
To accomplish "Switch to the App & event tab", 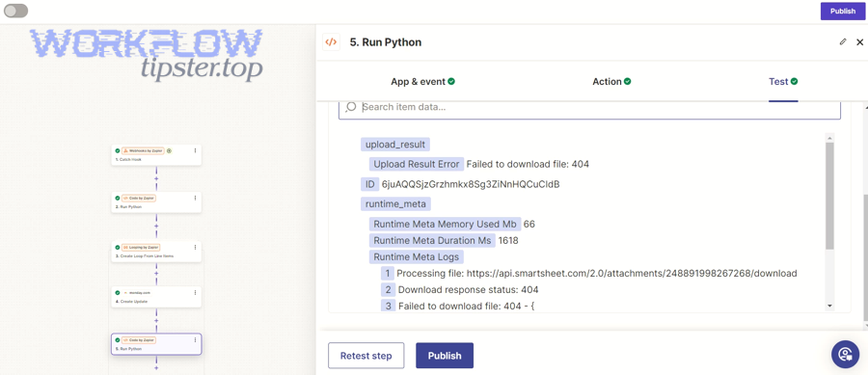I will click(x=423, y=81).
